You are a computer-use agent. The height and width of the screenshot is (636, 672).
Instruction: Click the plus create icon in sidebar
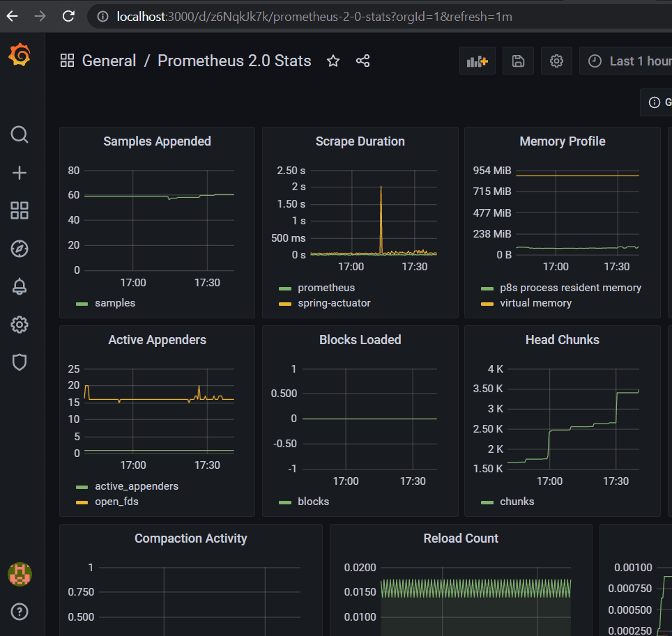tap(20, 173)
